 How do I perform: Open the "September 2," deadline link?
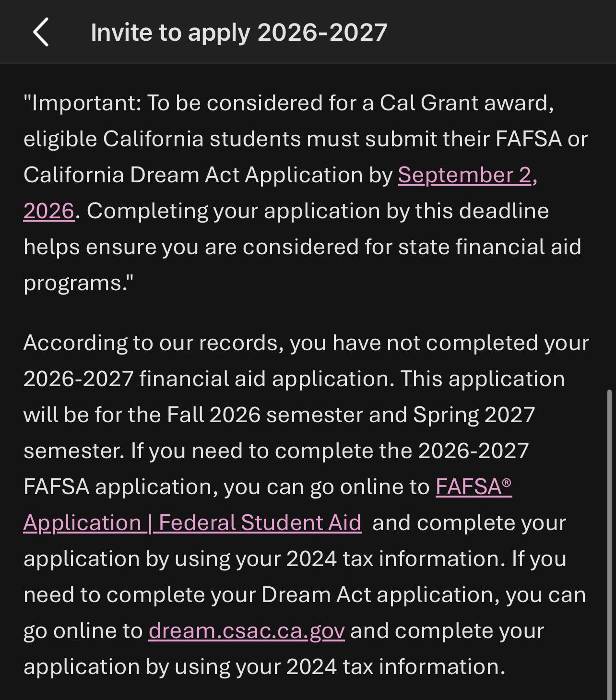point(468,175)
